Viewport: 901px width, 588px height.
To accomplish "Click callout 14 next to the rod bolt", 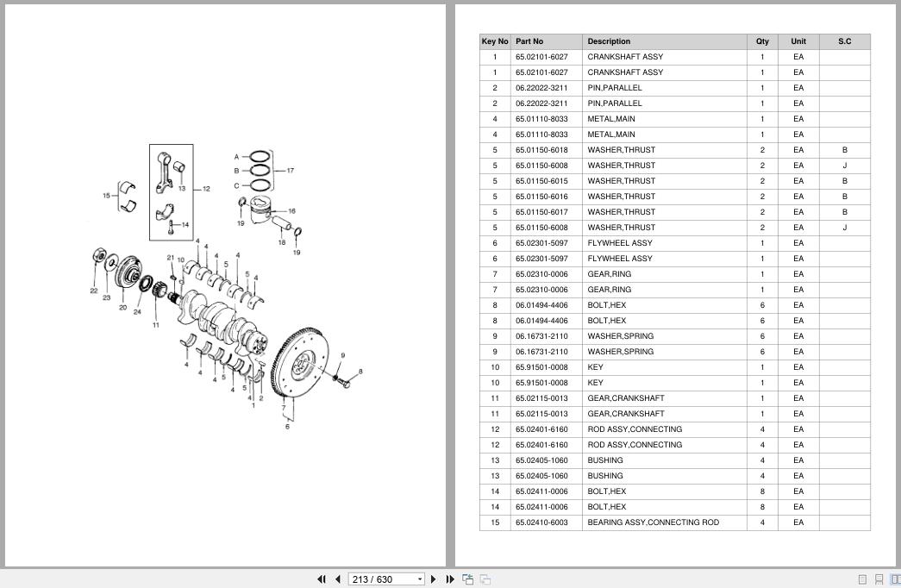I will tap(185, 225).
